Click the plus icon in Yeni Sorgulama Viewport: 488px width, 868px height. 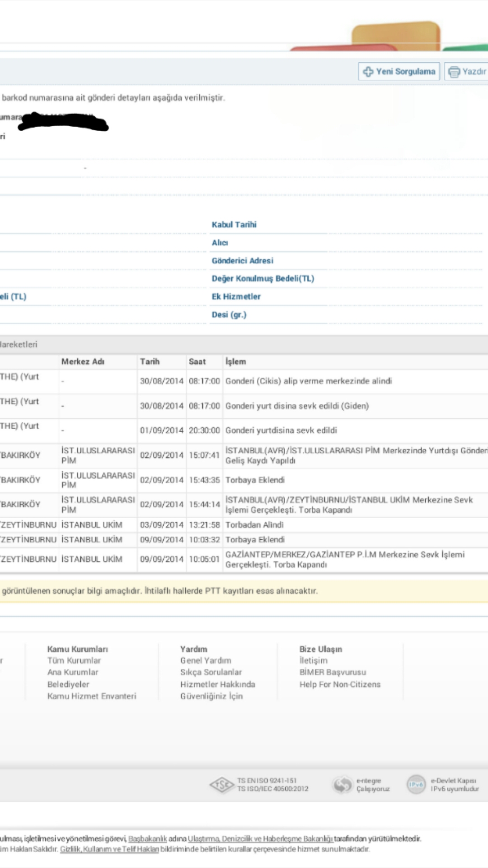click(x=368, y=71)
